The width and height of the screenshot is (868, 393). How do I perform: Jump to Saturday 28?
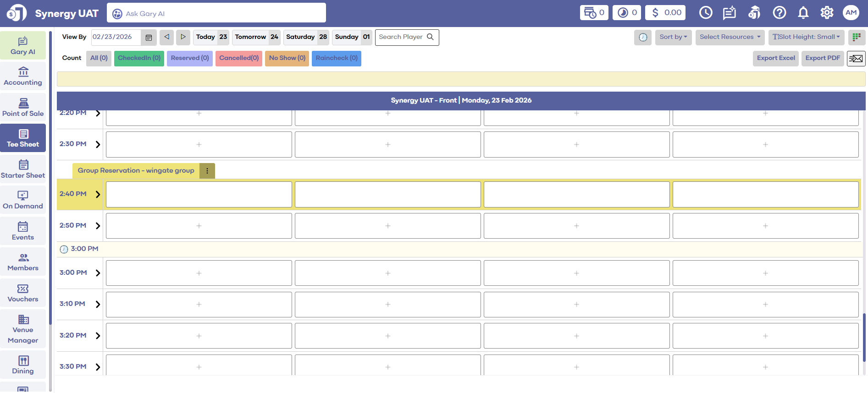[x=306, y=37]
